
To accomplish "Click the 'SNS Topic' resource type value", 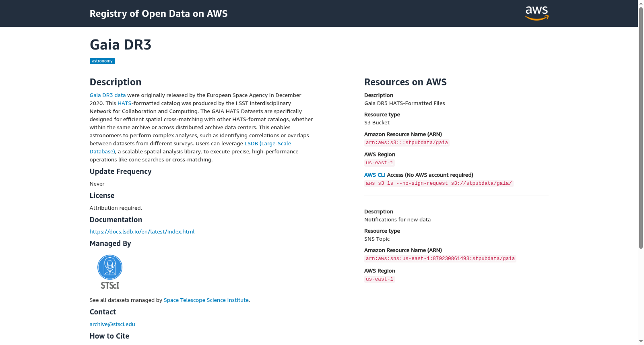I will click(x=377, y=239).
